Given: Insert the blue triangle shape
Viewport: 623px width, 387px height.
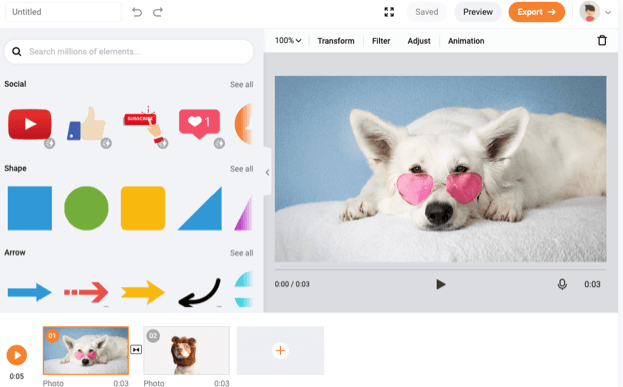Looking at the screenshot, I should [x=200, y=209].
